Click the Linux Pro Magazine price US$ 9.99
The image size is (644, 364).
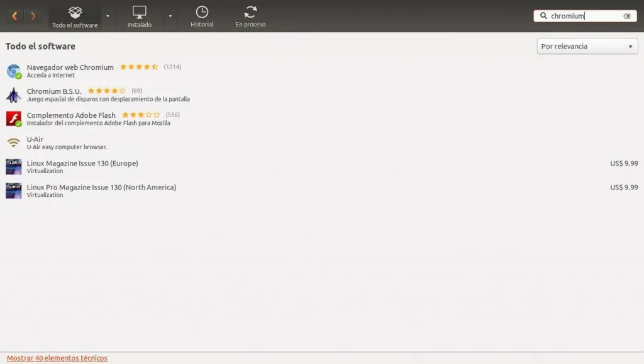(624, 187)
